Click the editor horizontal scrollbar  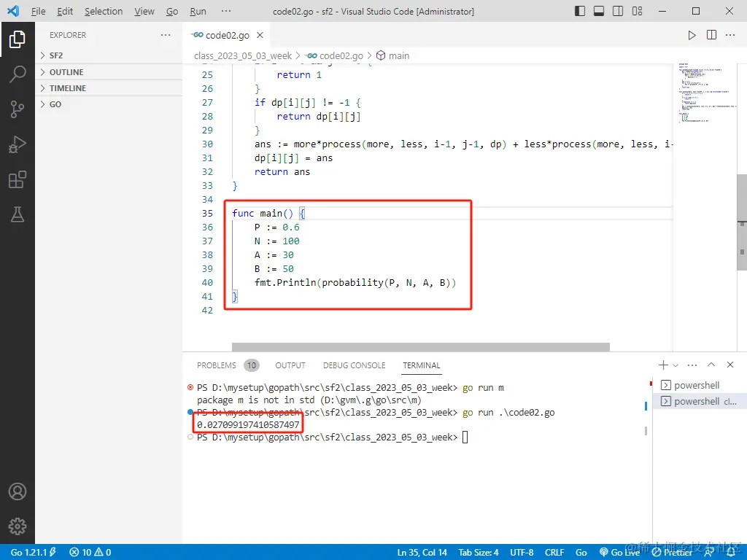click(x=421, y=346)
